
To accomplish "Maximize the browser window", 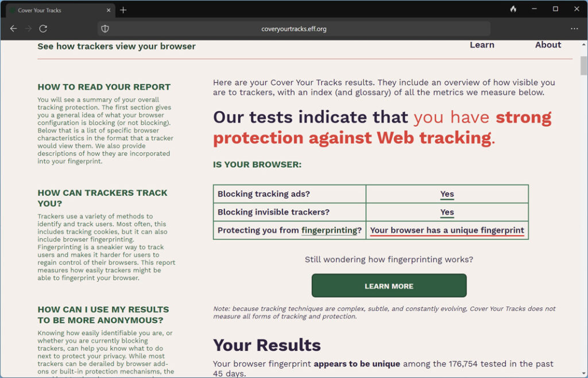I will pos(555,9).
